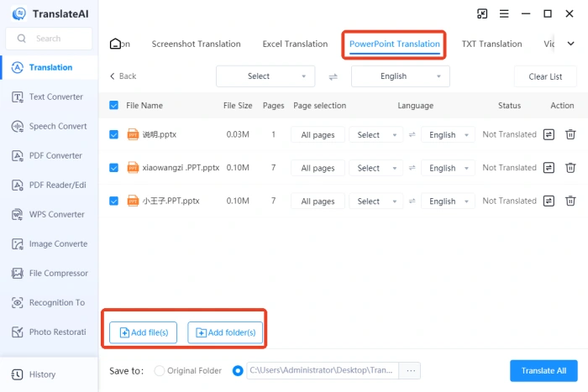
Task: Select Translation in the sidebar
Action: 49,67
